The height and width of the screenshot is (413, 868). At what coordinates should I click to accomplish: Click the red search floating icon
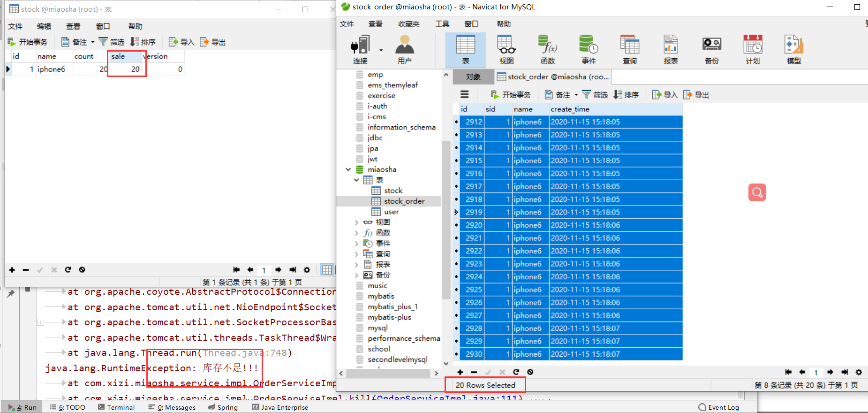click(x=757, y=192)
